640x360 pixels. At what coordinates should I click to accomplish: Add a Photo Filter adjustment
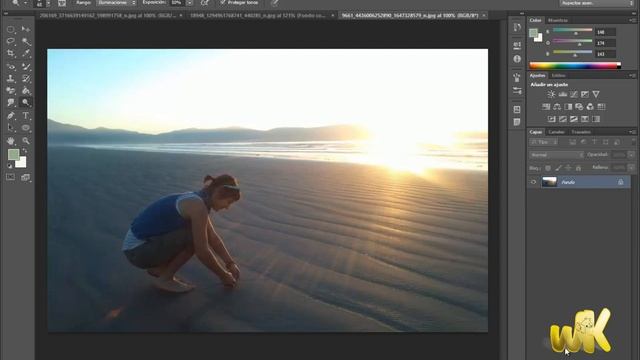click(579, 107)
